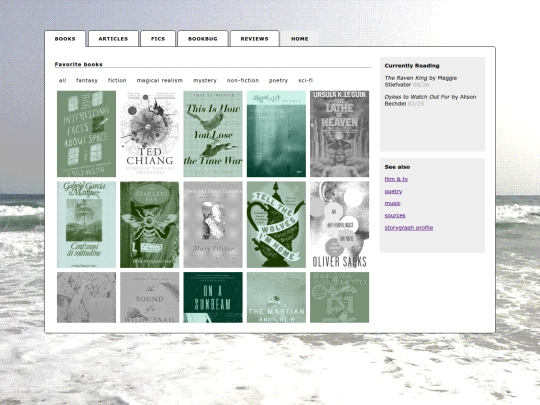Open the poetry link under See also

(393, 191)
